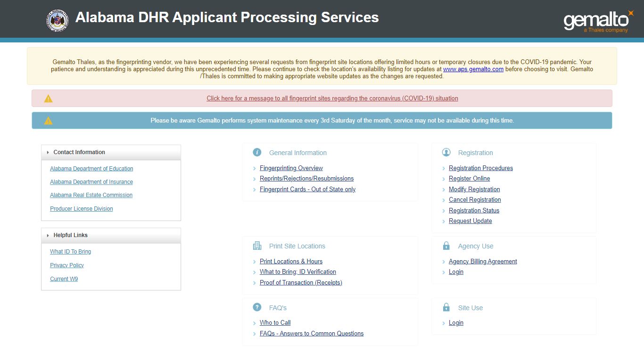
Task: Click Login under Site Use
Action: (456, 323)
